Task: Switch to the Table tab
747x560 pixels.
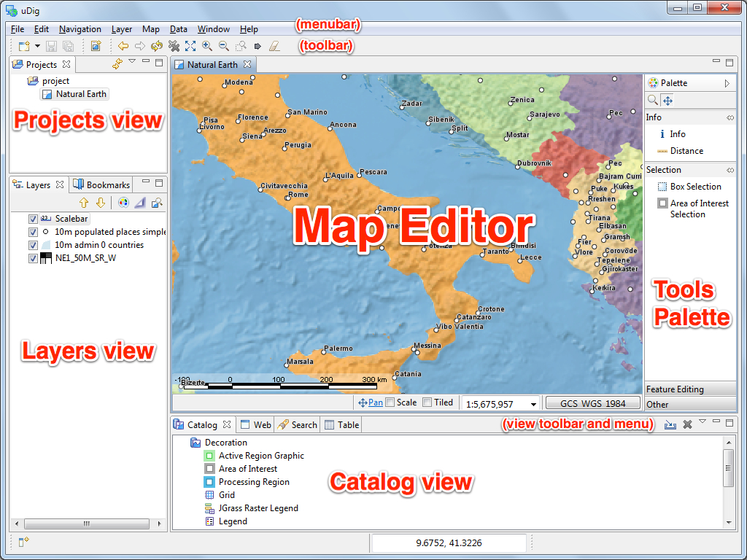Action: tap(342, 425)
